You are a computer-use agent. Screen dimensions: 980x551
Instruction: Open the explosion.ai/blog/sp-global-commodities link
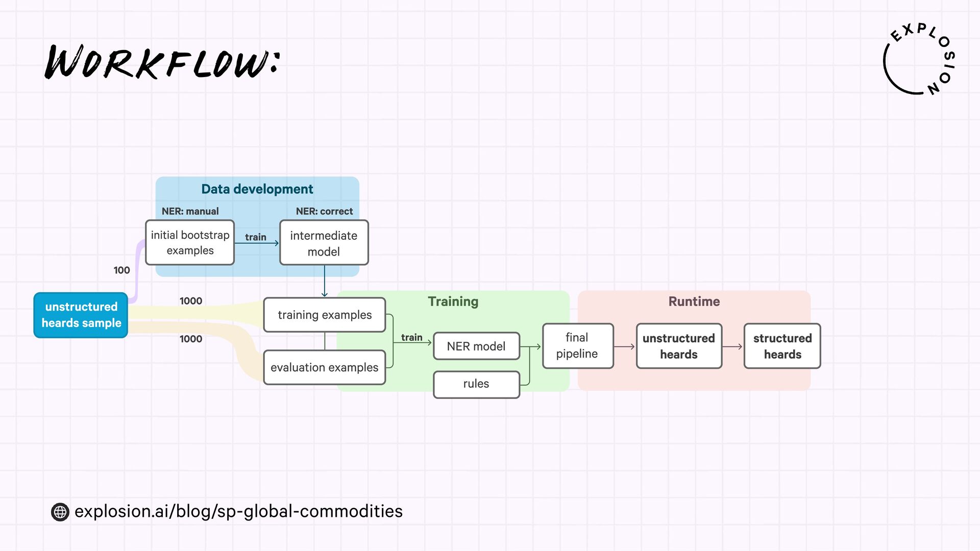pyautogui.click(x=238, y=511)
